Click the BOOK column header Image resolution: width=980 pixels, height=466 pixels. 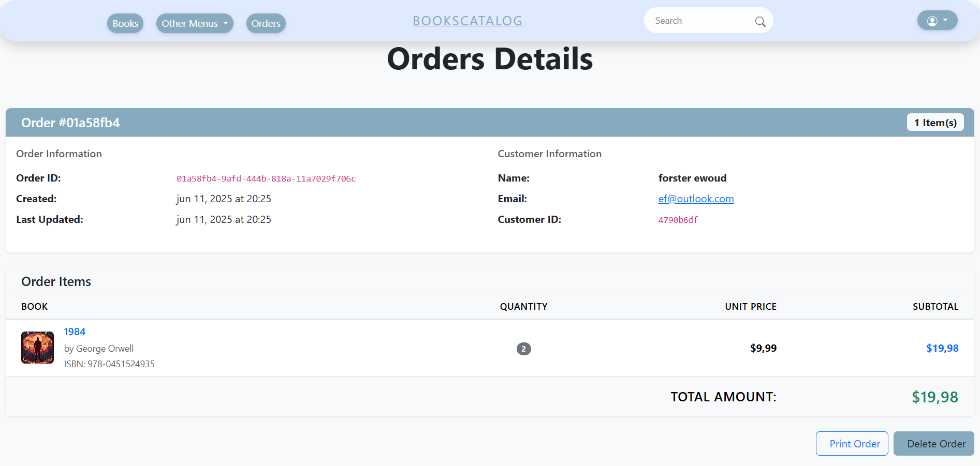[x=34, y=307]
